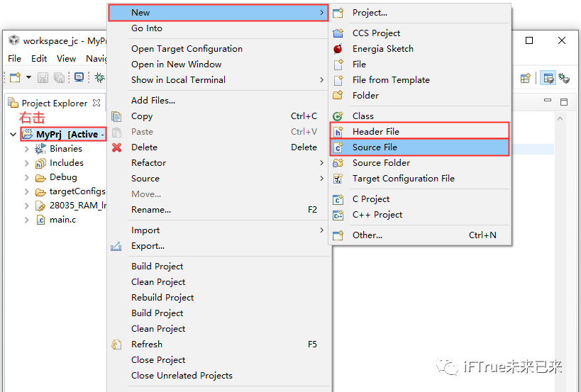581x392 pixels.
Task: Pick CCS Project from New submenu
Action: pyautogui.click(x=376, y=33)
